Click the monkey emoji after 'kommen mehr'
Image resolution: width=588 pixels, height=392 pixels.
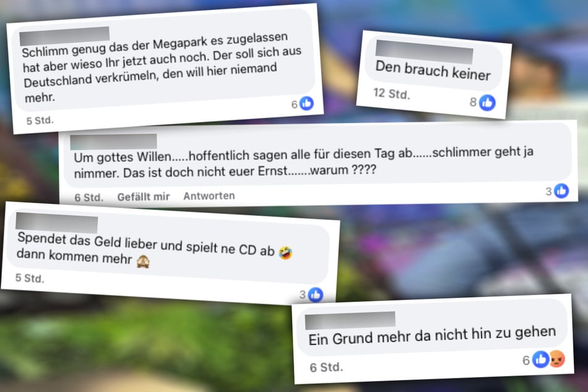pyautogui.click(x=143, y=261)
